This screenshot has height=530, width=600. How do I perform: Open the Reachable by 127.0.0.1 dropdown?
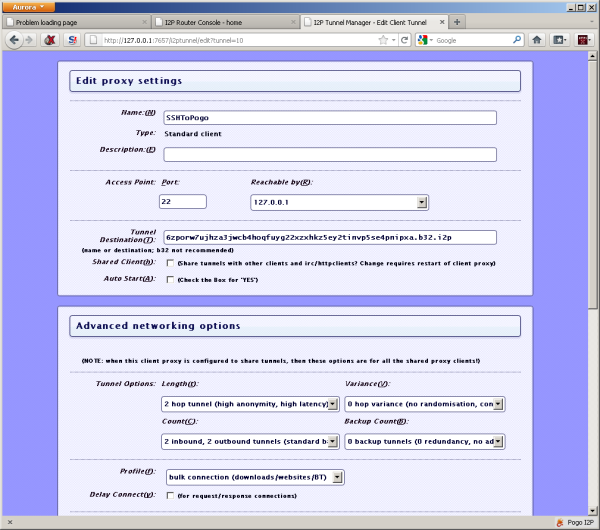coord(339,202)
